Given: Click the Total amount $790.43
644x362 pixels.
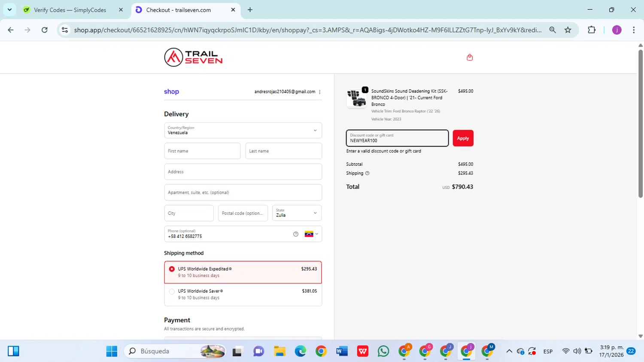Looking at the screenshot, I should pyautogui.click(x=462, y=187).
